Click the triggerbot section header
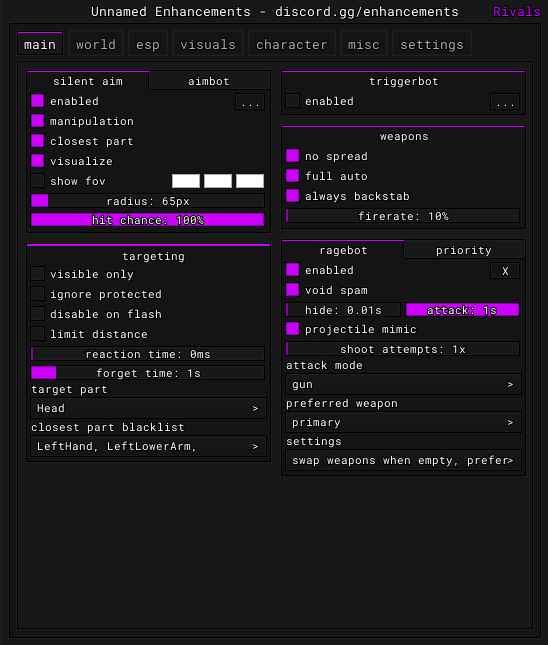548x645 pixels. 404,81
